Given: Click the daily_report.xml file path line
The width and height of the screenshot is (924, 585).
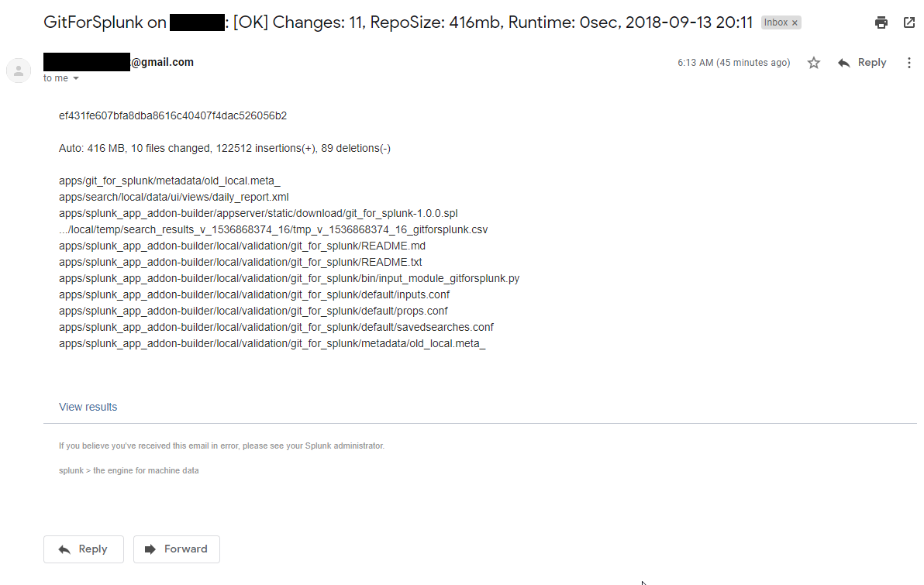Looking at the screenshot, I should pyautogui.click(x=174, y=197).
